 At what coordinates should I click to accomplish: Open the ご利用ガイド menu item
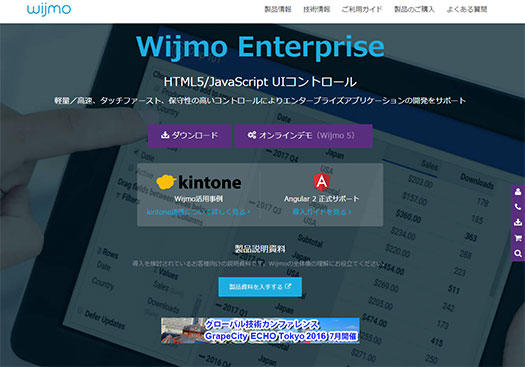tap(362, 9)
